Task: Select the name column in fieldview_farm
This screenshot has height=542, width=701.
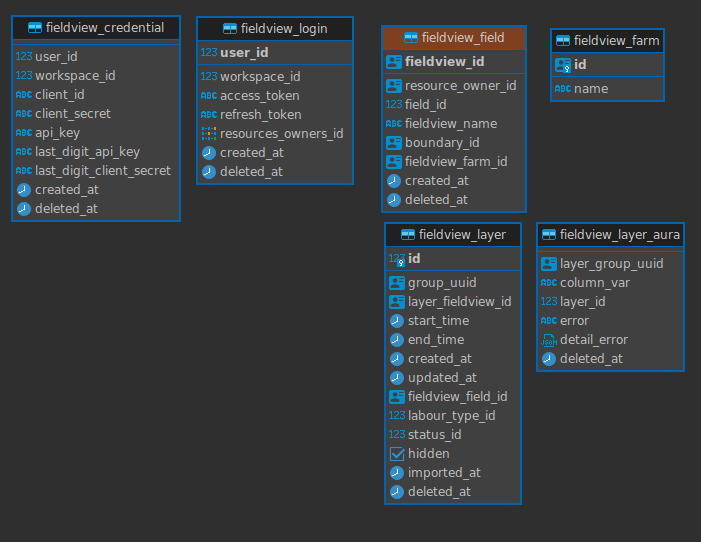Action: (607, 89)
